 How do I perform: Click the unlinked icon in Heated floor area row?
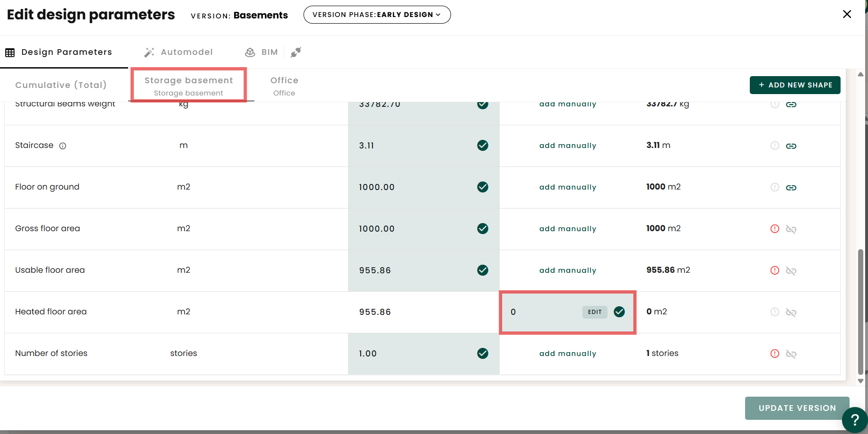click(x=791, y=312)
